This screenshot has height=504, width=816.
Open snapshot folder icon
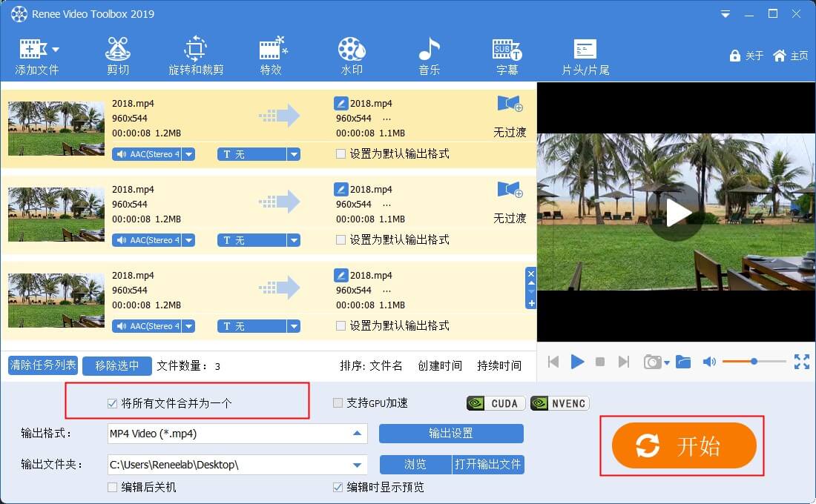(683, 362)
